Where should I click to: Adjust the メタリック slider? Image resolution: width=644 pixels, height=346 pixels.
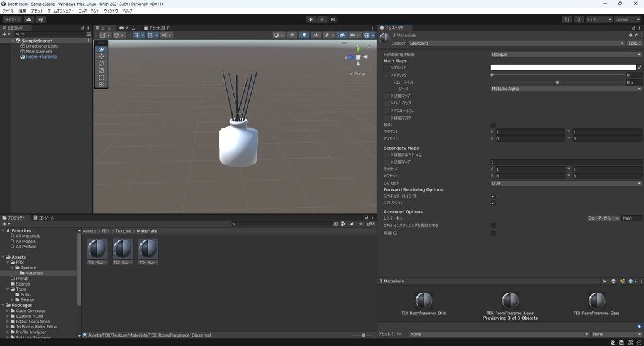557,75
